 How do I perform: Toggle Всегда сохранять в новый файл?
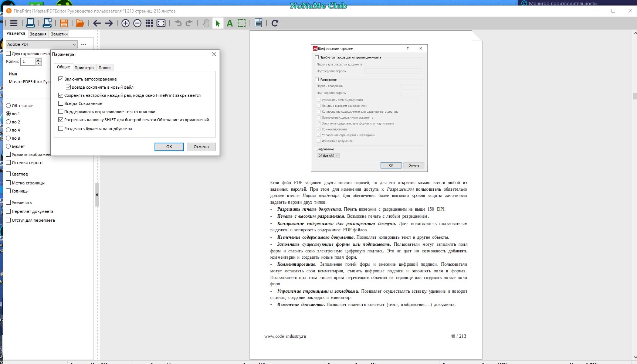(68, 87)
